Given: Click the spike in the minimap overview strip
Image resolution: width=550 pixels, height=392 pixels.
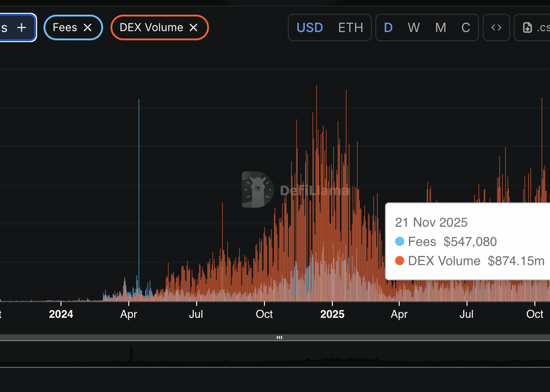Looking at the screenshot, I should 131,354.
